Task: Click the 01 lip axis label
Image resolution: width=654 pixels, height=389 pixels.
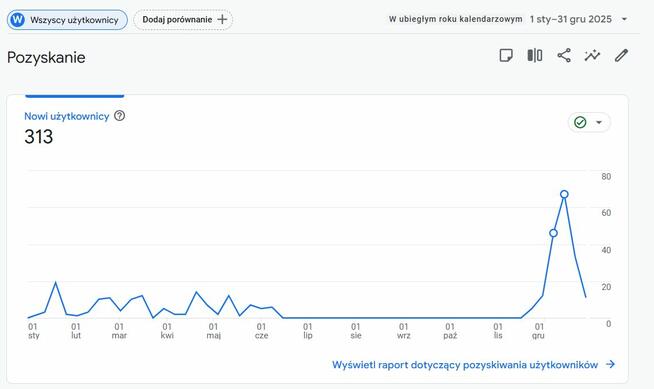Action: (x=307, y=331)
